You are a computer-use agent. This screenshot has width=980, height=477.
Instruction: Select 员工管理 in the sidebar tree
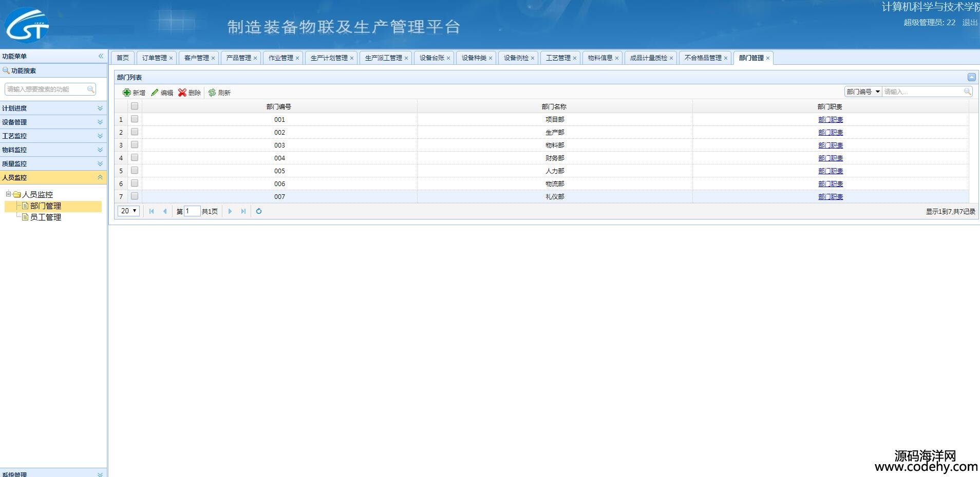click(45, 217)
